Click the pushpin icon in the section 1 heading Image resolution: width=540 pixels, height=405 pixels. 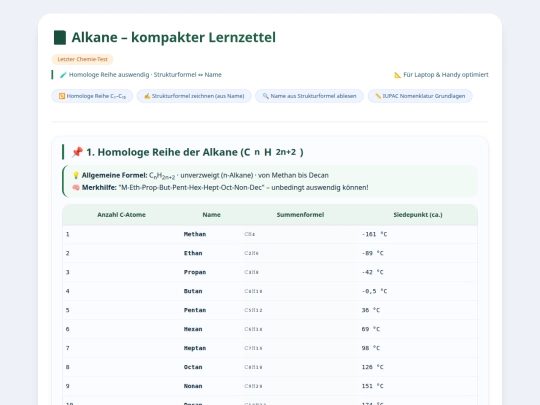click(77, 152)
